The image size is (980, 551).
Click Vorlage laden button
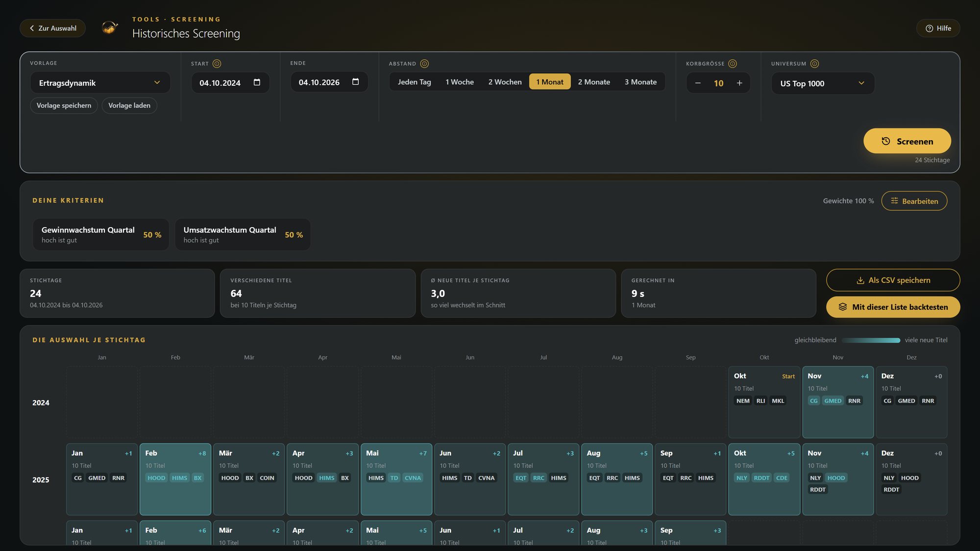(129, 105)
